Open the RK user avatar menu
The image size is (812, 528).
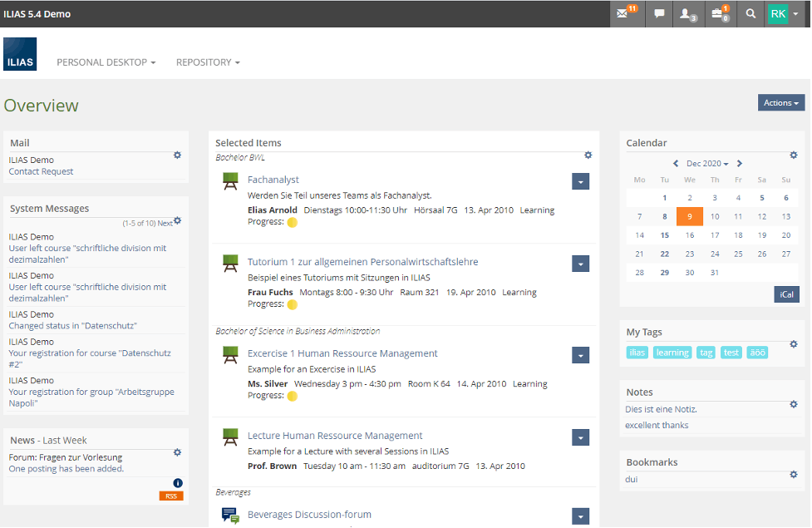point(784,13)
